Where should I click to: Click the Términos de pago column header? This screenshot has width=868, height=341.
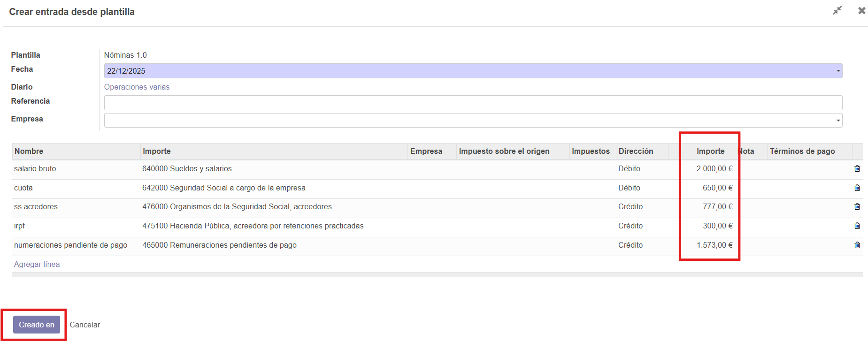[802, 152]
